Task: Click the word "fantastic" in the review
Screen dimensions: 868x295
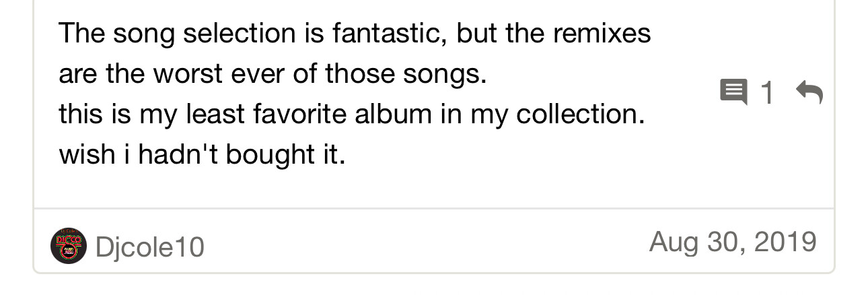Action: 386,33
